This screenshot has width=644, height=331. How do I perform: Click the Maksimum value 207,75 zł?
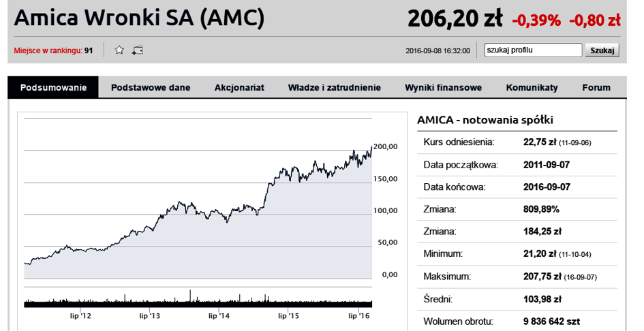(542, 277)
